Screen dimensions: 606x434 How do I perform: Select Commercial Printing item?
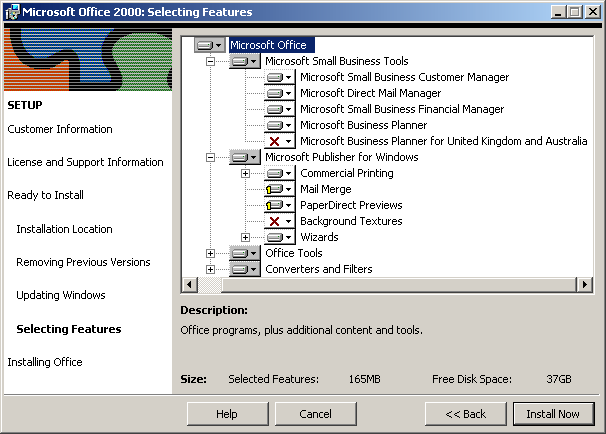click(x=347, y=173)
